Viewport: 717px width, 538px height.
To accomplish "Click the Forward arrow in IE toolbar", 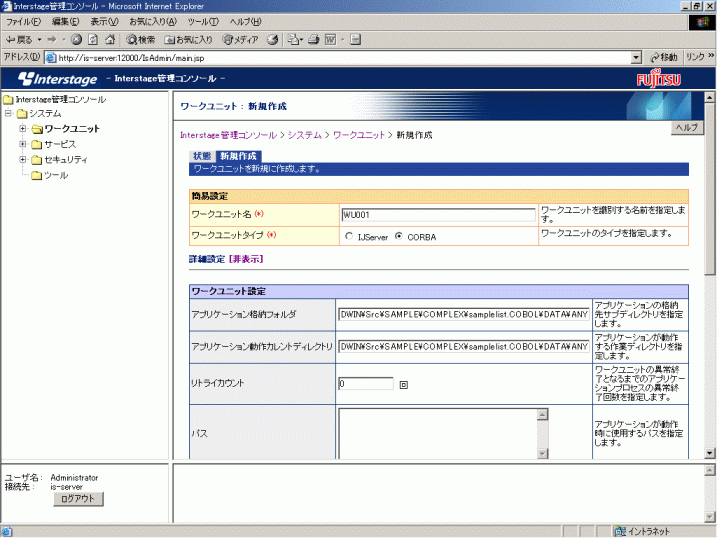I will [x=52, y=40].
